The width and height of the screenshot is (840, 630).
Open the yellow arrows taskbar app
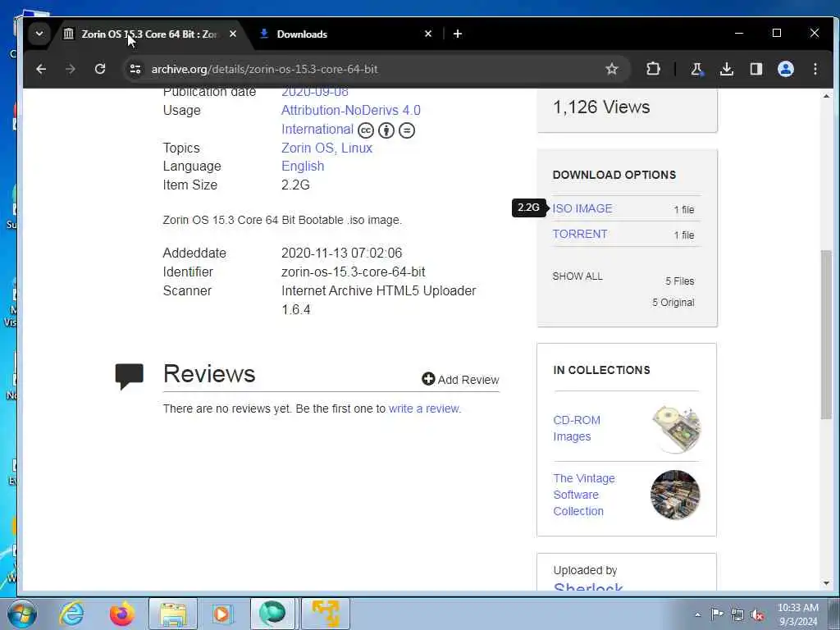(x=325, y=614)
